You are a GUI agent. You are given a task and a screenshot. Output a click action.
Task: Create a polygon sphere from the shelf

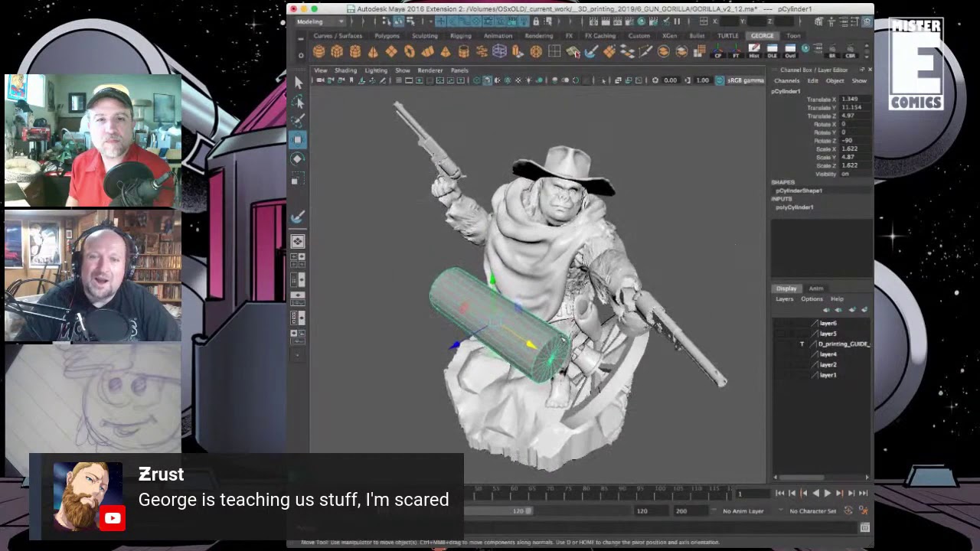tap(318, 51)
